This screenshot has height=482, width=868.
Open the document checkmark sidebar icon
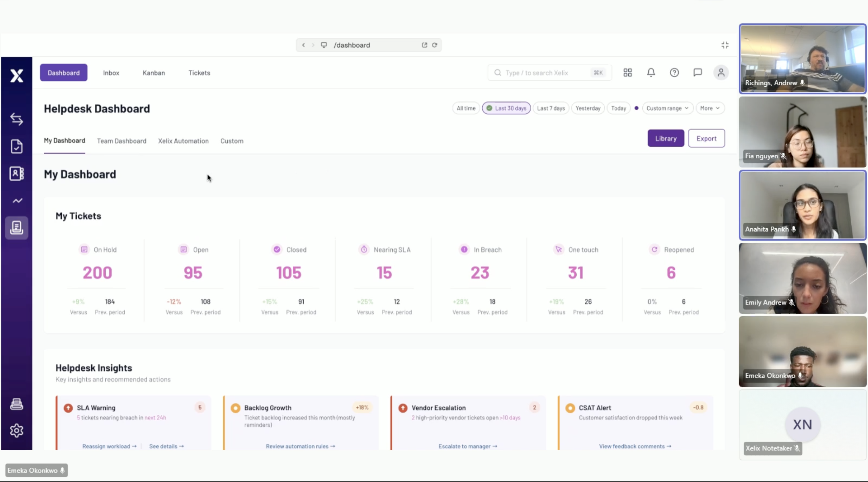click(x=17, y=147)
